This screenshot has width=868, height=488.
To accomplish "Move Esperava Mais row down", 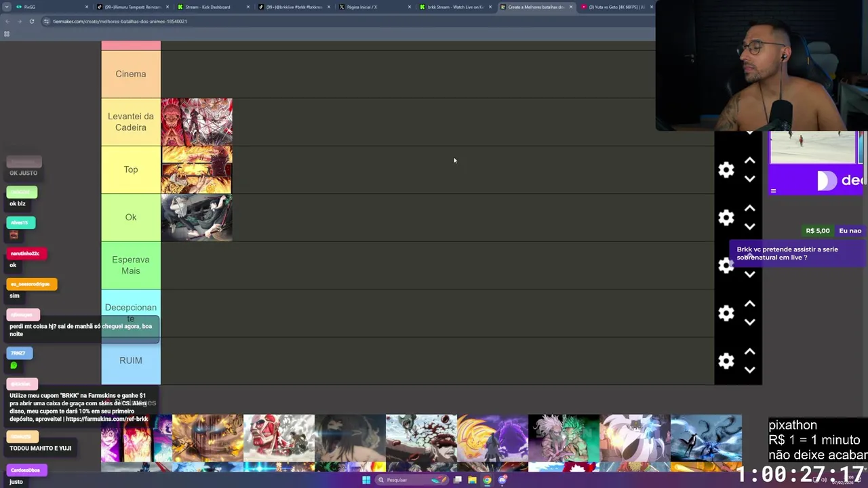I will 749,274.
